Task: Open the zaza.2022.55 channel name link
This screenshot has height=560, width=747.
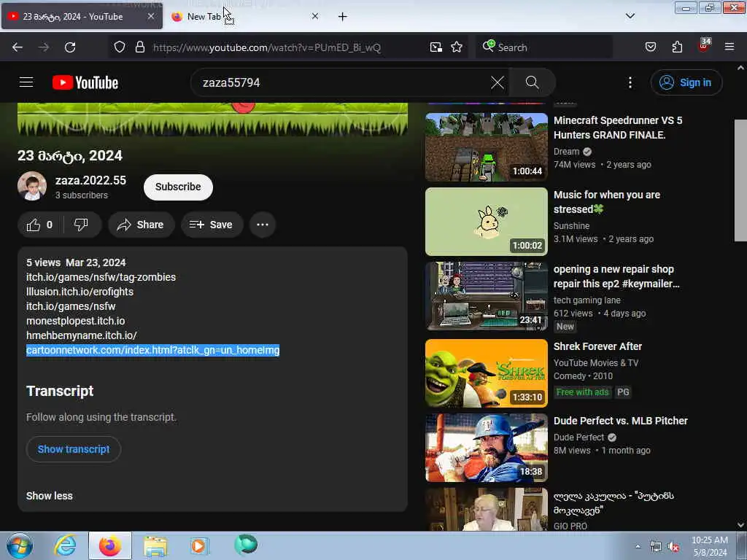Action: tap(90, 181)
